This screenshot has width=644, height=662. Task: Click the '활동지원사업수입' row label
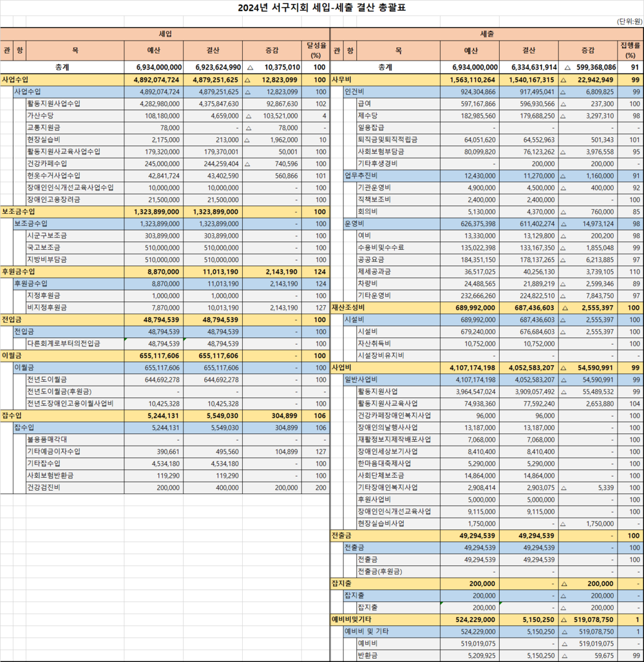tap(75, 104)
